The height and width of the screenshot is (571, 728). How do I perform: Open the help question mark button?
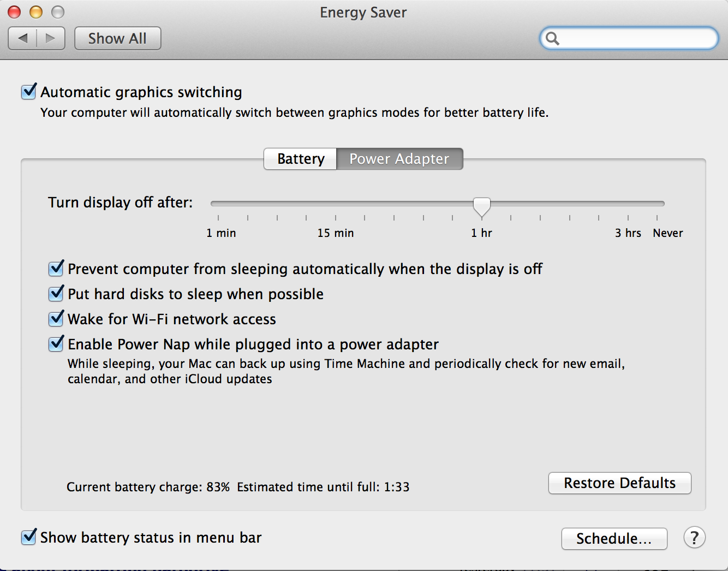click(694, 538)
